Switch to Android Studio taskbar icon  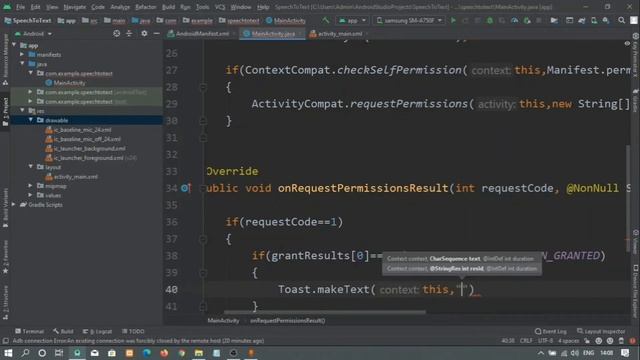[x=77, y=353]
